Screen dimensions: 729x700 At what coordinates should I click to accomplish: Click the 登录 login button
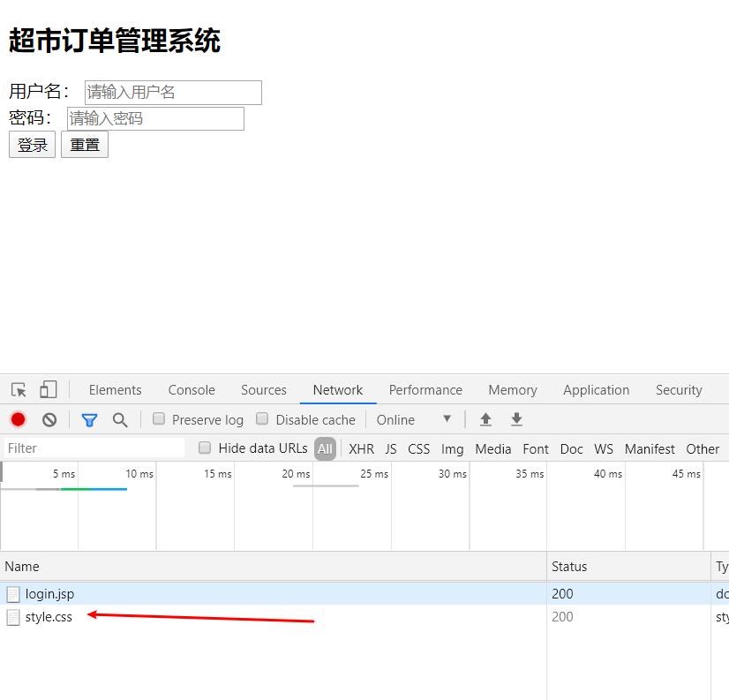point(32,145)
